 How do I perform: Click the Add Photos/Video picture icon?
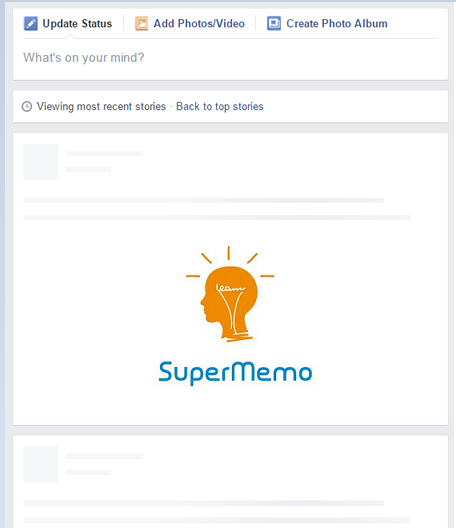141,24
